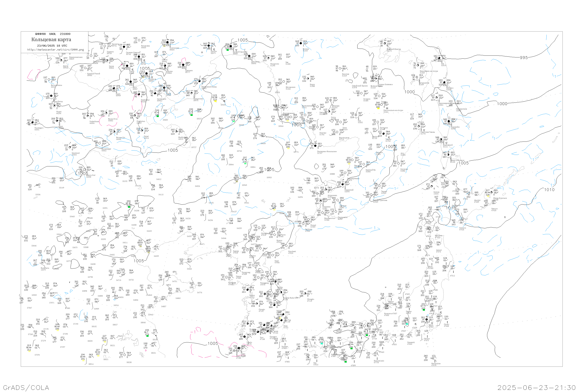The image size is (588, 392).
Task: Click the Сретенск station filled circle
Action: (x=183, y=65)
